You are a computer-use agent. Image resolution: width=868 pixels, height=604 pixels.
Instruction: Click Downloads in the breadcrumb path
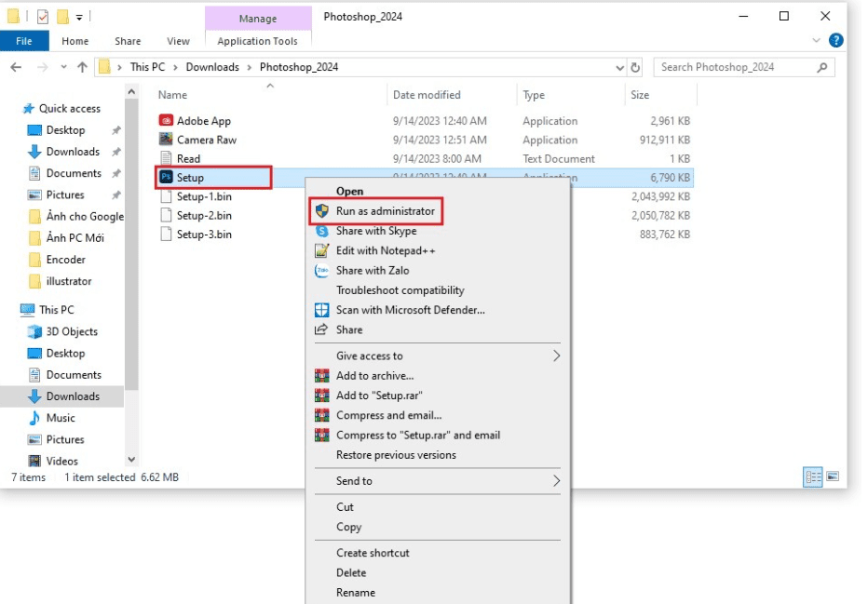click(x=212, y=67)
